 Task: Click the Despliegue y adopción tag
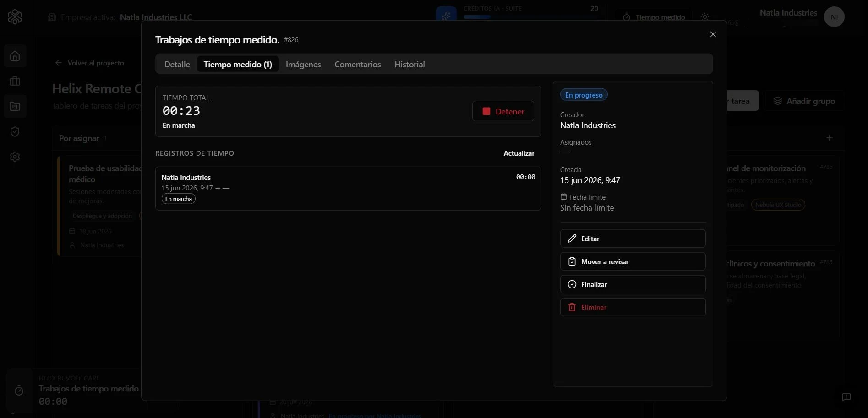102,216
